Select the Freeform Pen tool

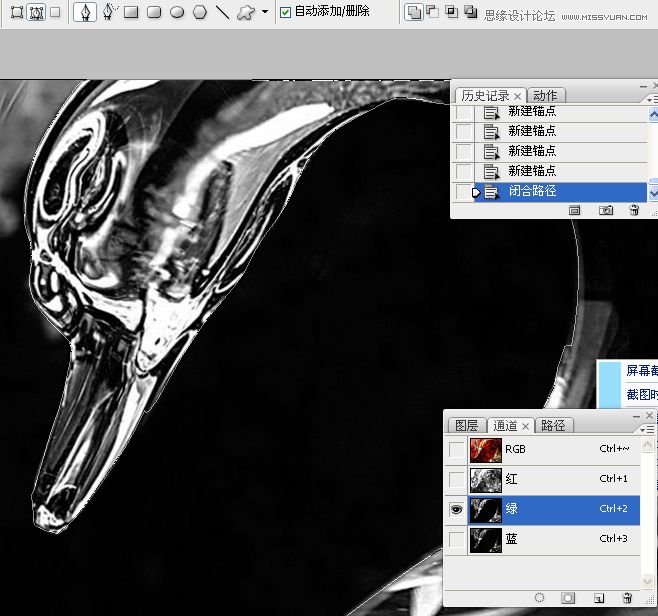(109, 13)
